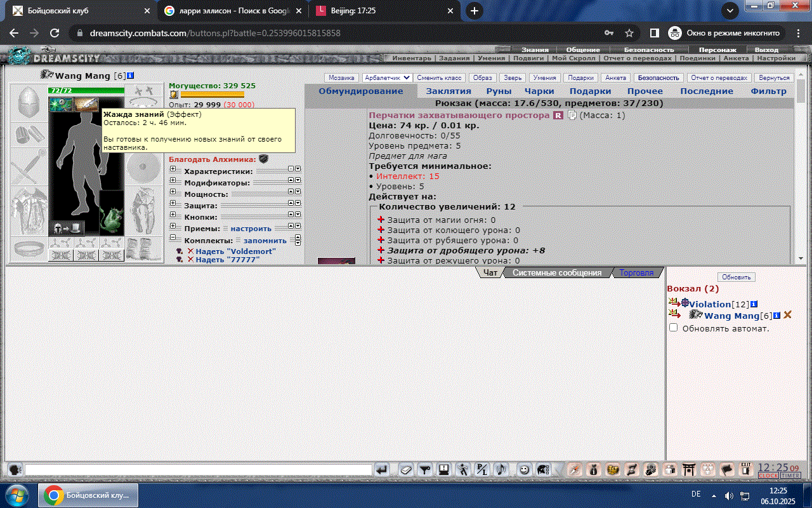Enable Обновлять автомат. checkbox
Image resolution: width=812 pixels, height=508 pixels.
click(674, 328)
